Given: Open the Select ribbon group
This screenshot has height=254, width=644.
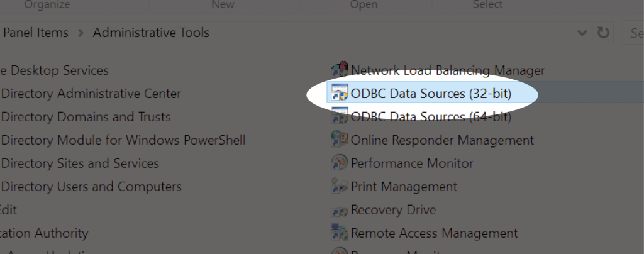Looking at the screenshot, I should point(487,5).
